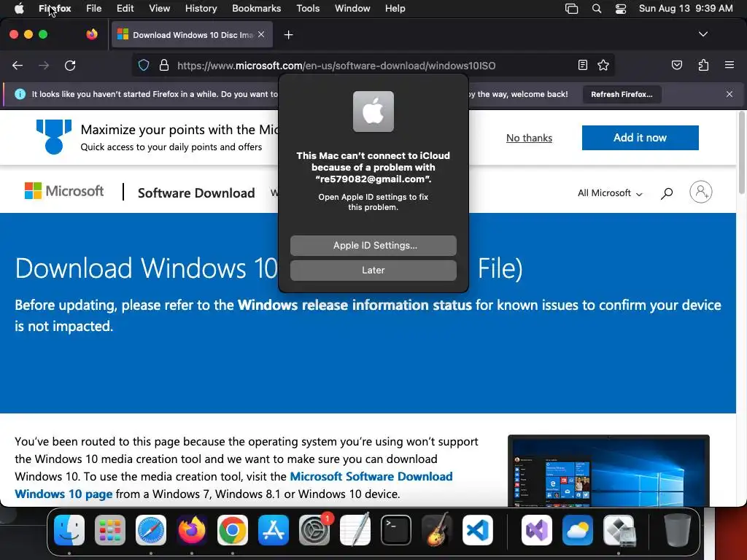Click the Microsoft Rewards medal icon

tap(54, 136)
